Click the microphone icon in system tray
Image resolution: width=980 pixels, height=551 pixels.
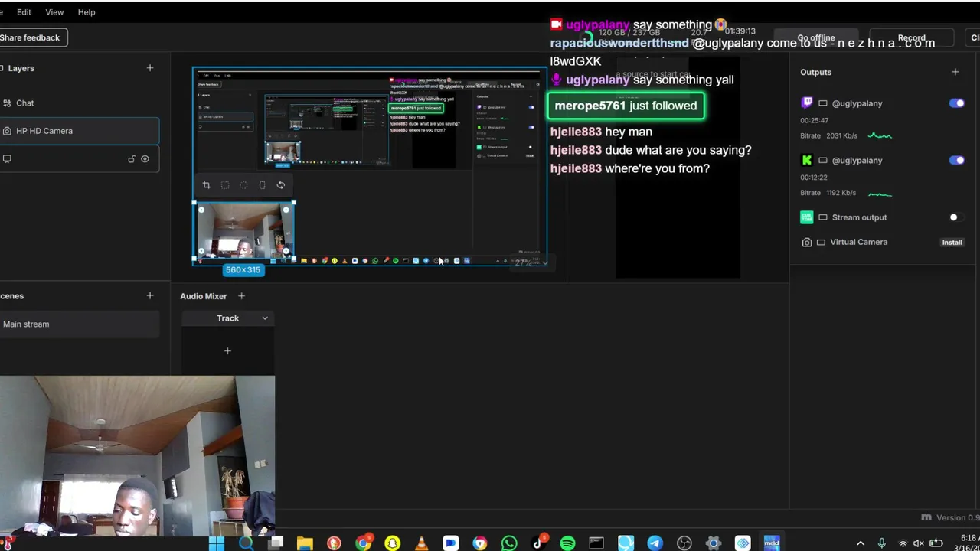click(x=881, y=543)
